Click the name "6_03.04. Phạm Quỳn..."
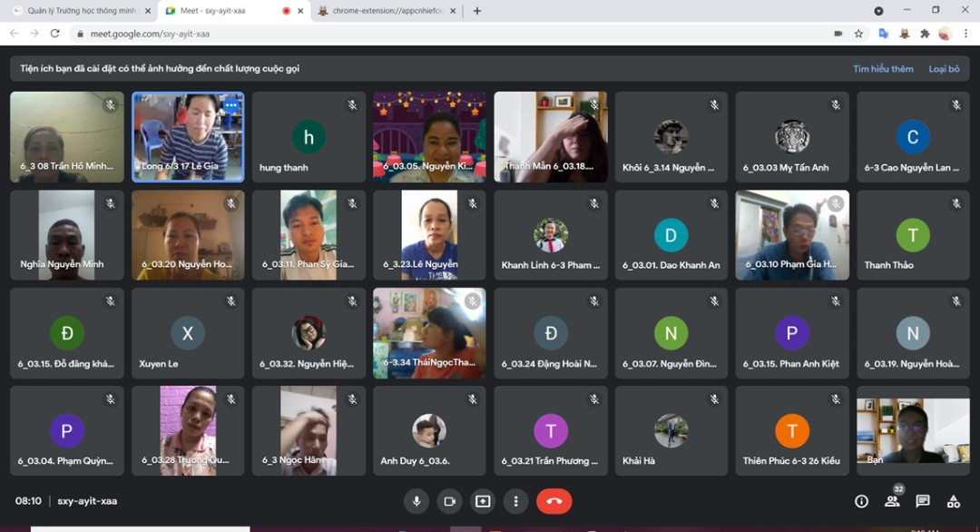980x532 pixels. pyautogui.click(x=65, y=461)
